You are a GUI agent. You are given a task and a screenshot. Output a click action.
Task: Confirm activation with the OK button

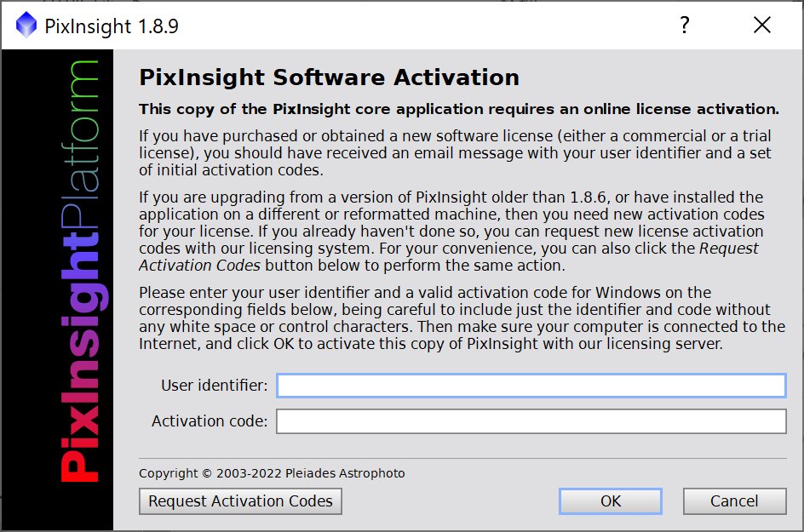(x=610, y=501)
